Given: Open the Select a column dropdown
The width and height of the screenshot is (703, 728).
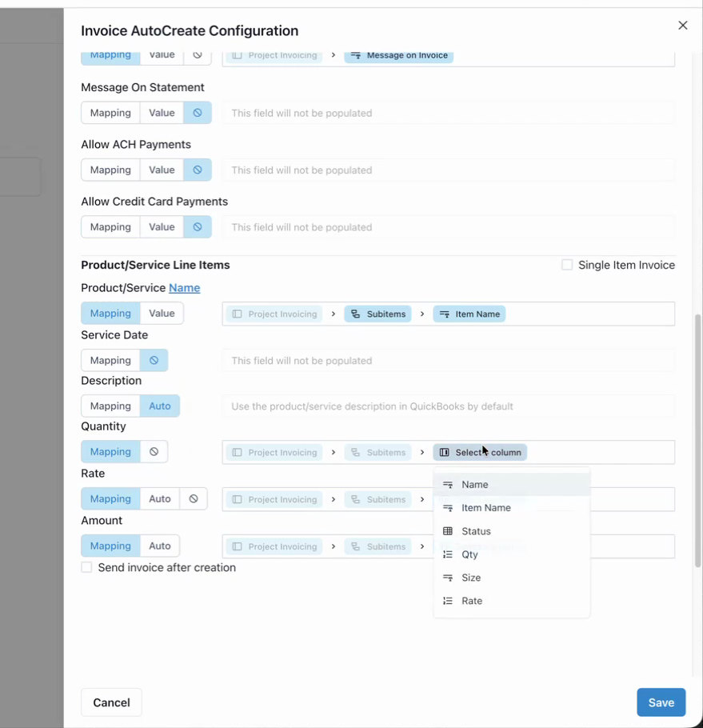Looking at the screenshot, I should 480,452.
